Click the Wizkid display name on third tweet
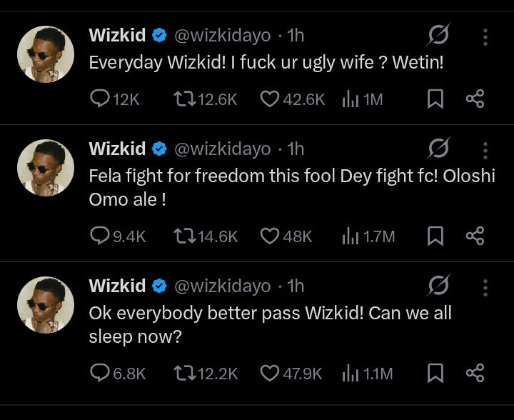Image resolution: width=514 pixels, height=420 pixels. coord(117,286)
